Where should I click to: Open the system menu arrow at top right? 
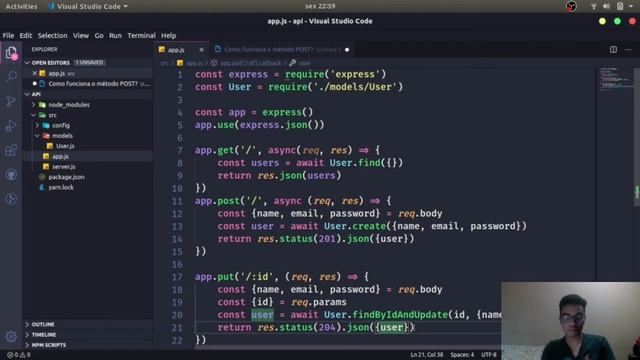click(x=631, y=6)
